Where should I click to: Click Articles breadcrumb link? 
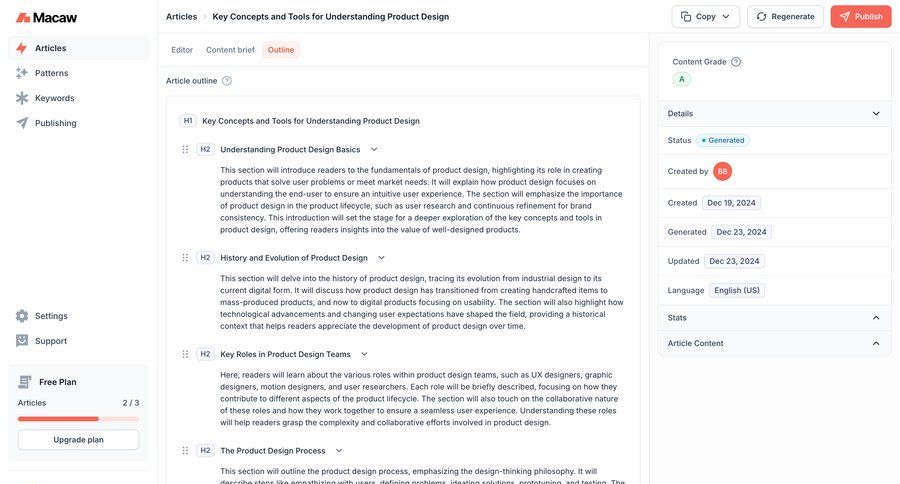click(x=181, y=17)
